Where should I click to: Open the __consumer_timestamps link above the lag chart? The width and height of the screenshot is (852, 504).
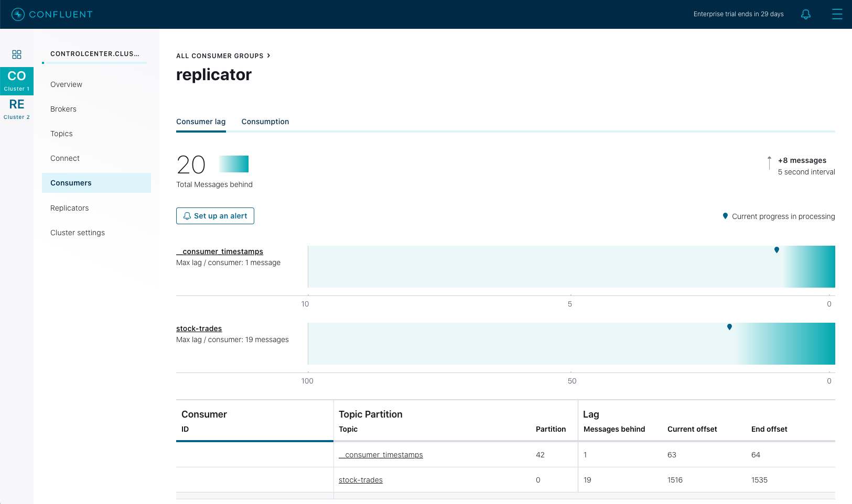220,251
